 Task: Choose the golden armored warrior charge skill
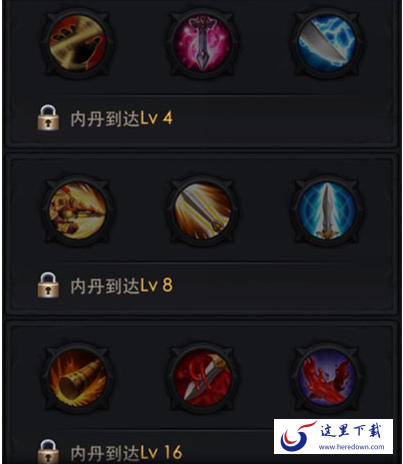77,211
